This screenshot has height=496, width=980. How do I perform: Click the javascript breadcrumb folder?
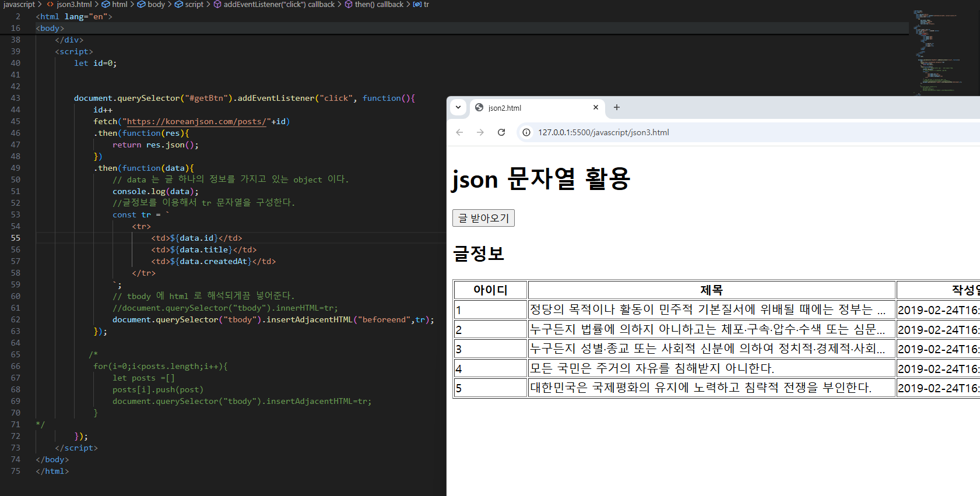click(19, 5)
